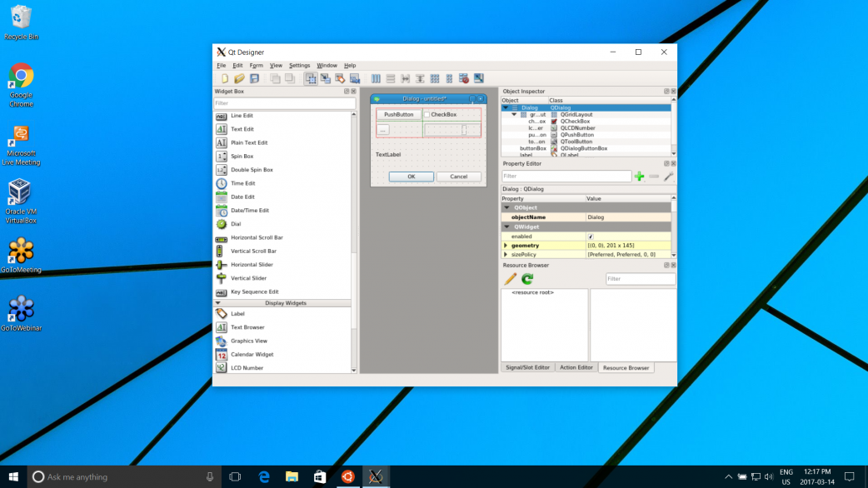Click the PushButton on the form
Image resolution: width=868 pixels, height=488 pixels.
tap(398, 115)
